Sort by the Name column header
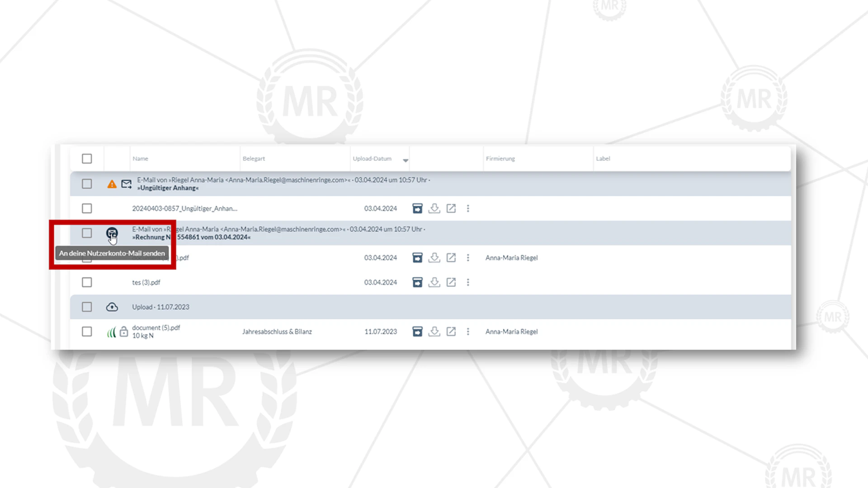This screenshot has width=868, height=488. 140,159
